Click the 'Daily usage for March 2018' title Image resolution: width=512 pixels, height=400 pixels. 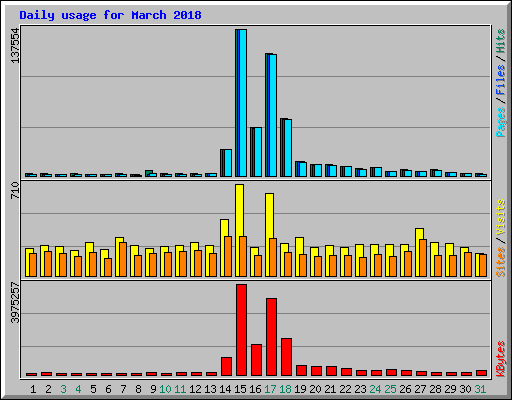(x=110, y=15)
